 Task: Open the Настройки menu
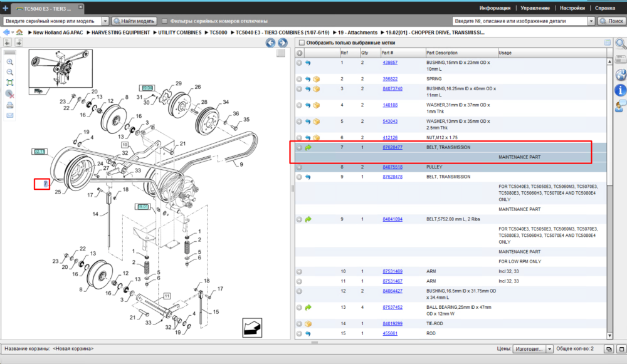[572, 8]
